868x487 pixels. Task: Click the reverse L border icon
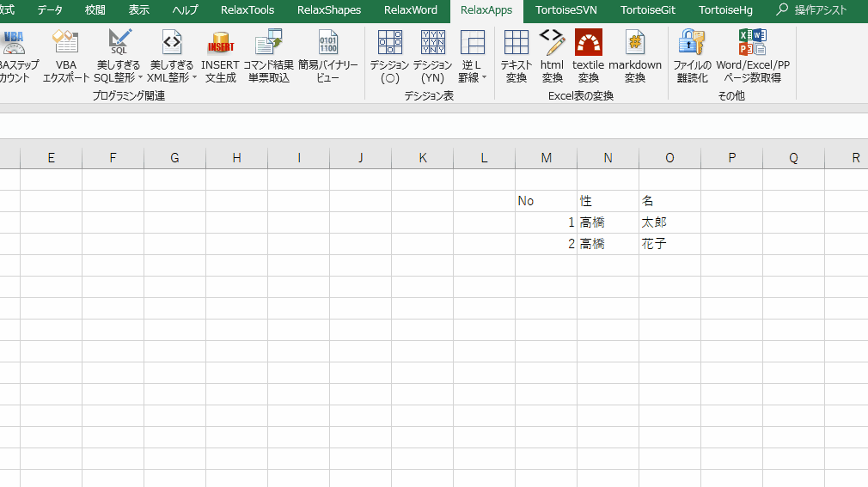(472, 43)
